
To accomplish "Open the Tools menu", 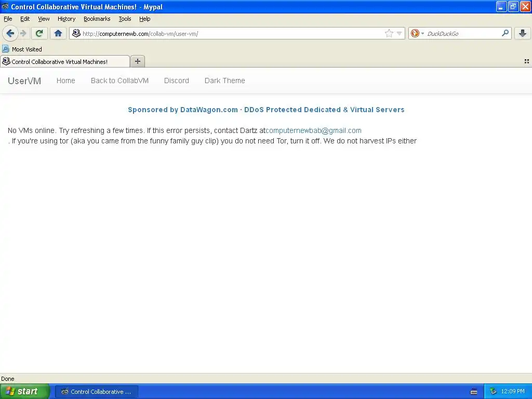I will tap(125, 19).
